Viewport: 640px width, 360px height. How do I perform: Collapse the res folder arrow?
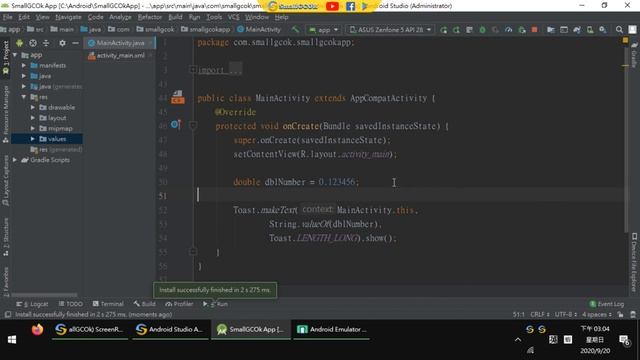24,97
